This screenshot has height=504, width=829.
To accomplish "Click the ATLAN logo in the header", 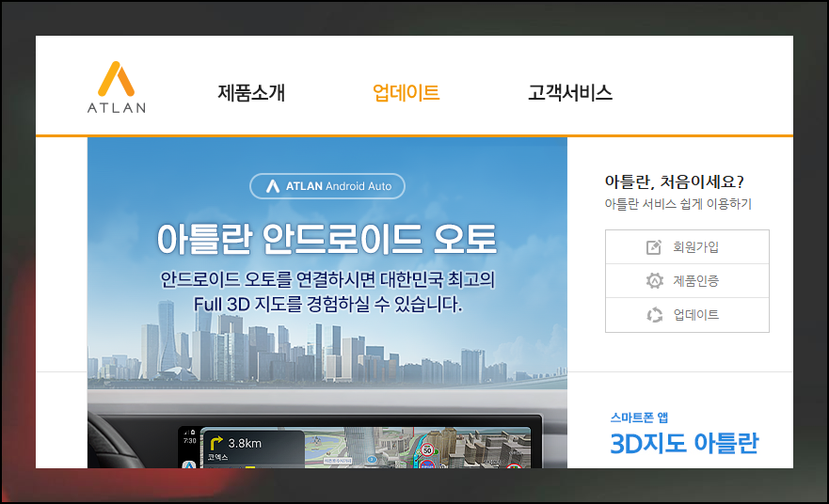I will [x=117, y=87].
